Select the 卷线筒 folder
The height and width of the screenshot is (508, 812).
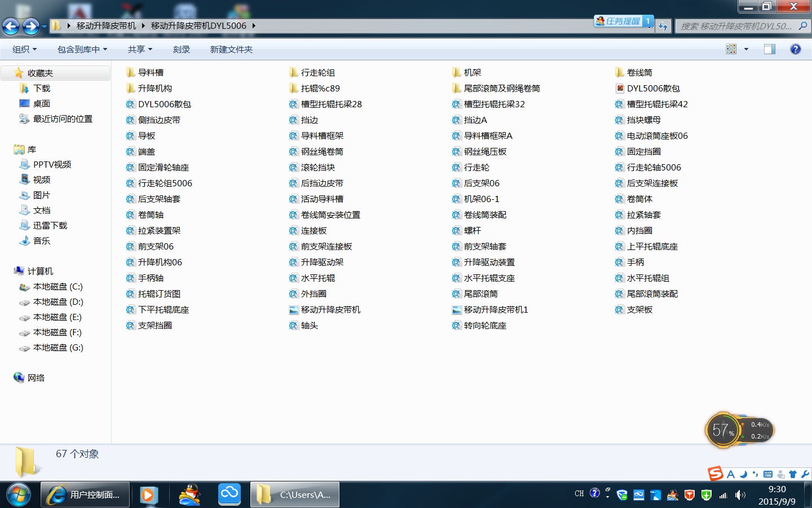pos(634,72)
